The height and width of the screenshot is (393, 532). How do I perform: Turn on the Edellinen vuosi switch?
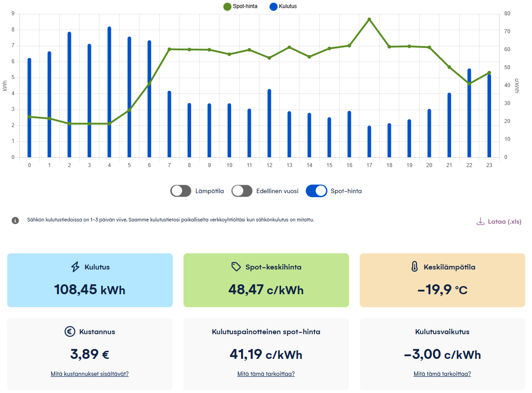pos(242,191)
